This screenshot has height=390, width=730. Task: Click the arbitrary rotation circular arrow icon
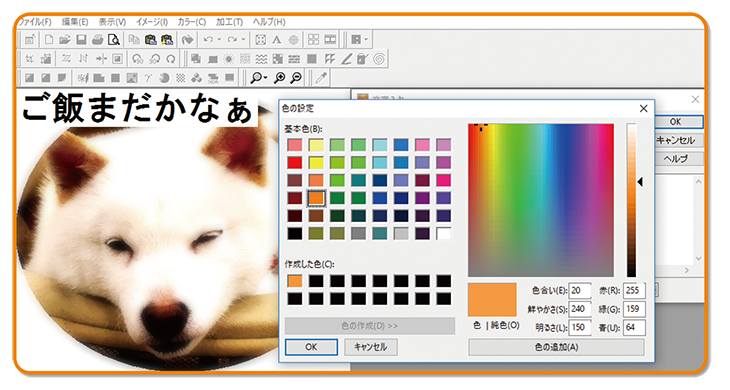[171, 59]
